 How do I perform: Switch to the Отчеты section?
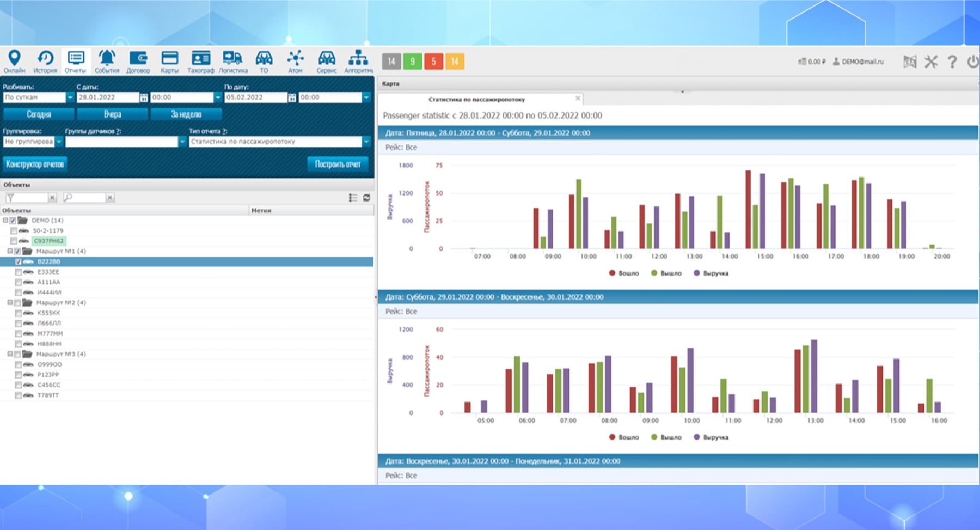pyautogui.click(x=75, y=61)
